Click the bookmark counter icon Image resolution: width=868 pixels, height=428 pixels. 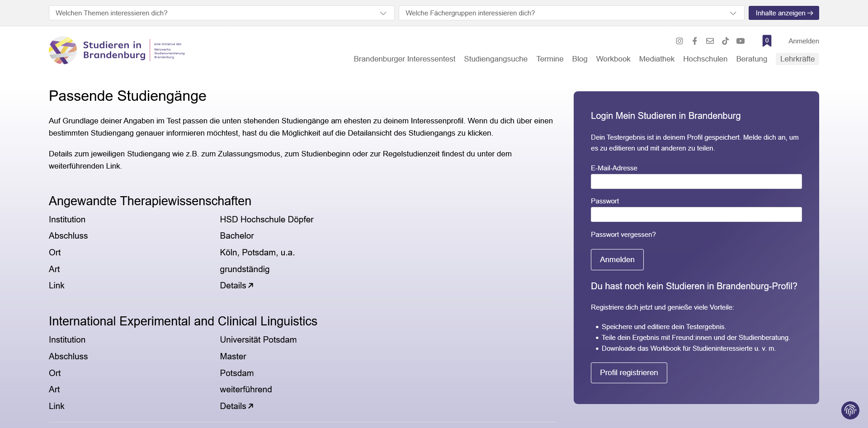(x=767, y=41)
